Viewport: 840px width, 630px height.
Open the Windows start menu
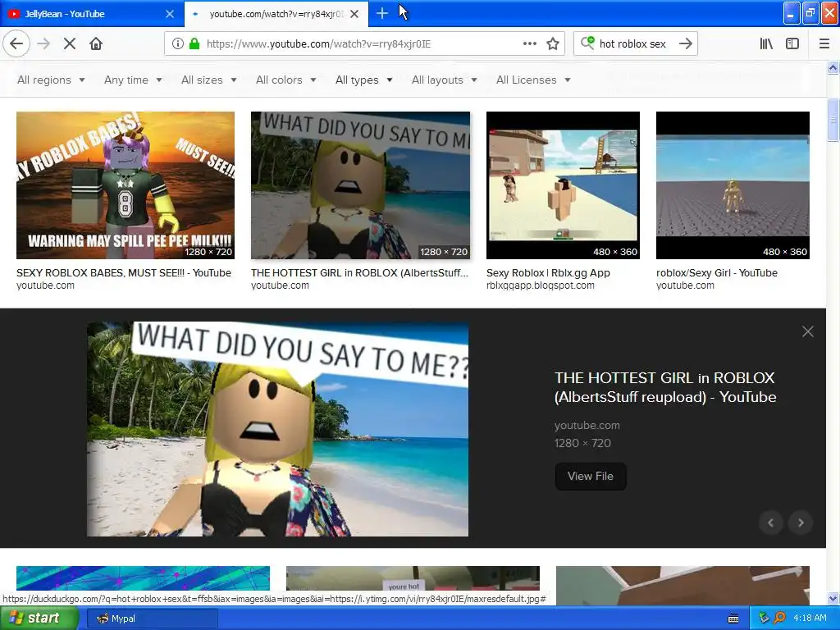click(x=39, y=619)
